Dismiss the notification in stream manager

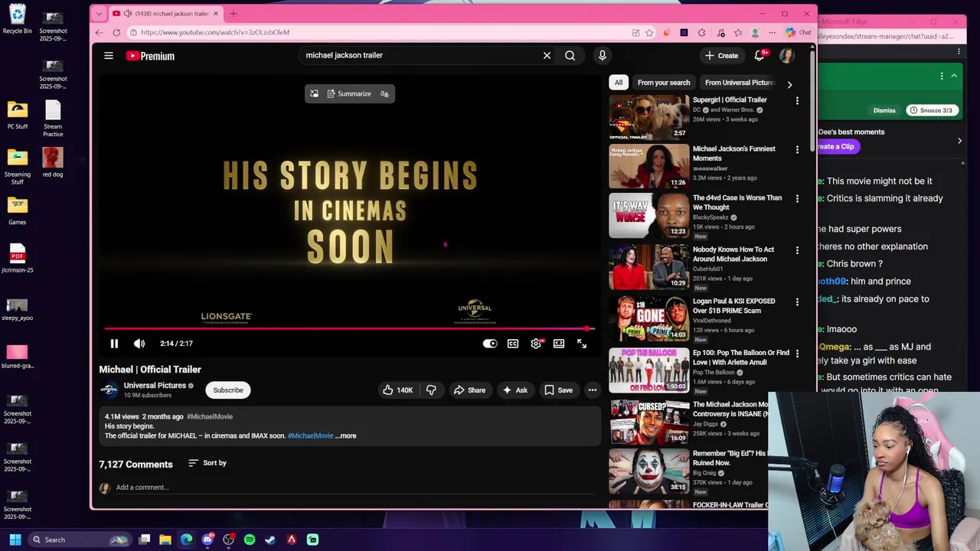tap(884, 110)
